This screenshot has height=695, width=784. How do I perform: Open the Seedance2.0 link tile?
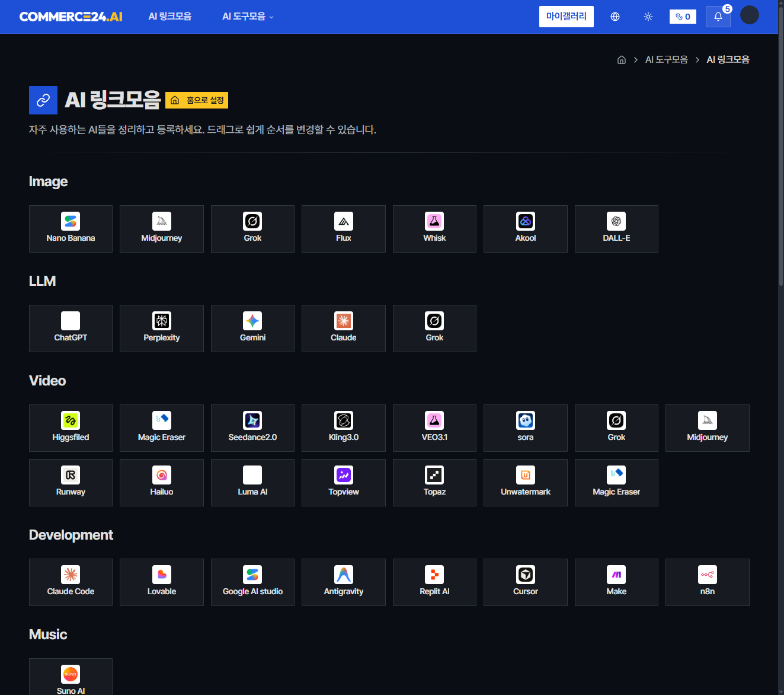pyautogui.click(x=252, y=428)
